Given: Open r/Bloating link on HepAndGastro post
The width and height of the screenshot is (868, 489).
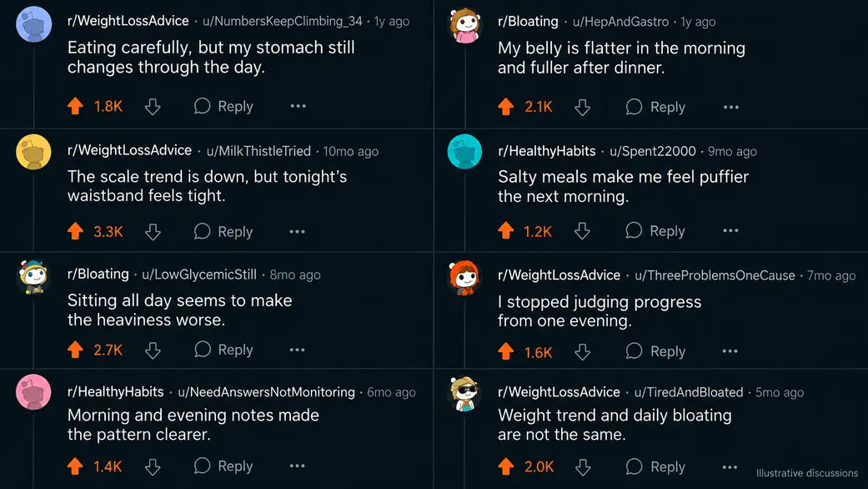Looking at the screenshot, I should click(x=528, y=22).
